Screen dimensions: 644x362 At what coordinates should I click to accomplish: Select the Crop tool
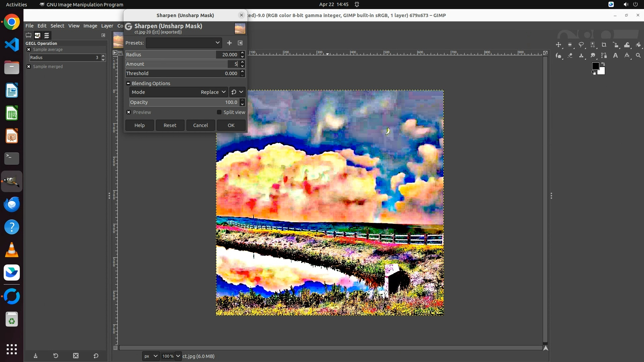[x=604, y=45]
